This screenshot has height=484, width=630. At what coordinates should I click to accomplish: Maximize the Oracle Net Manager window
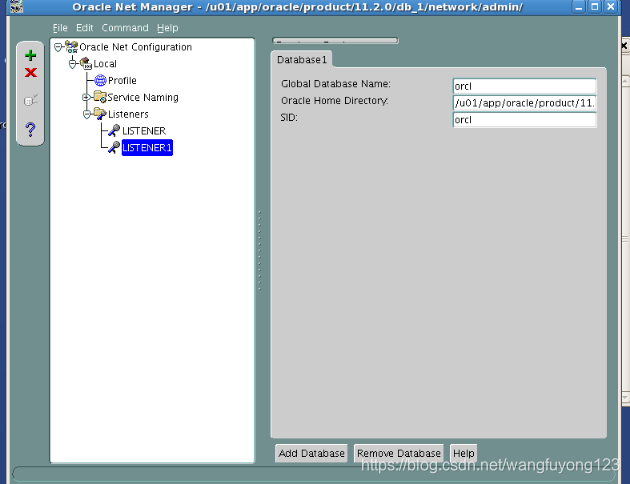click(x=595, y=7)
